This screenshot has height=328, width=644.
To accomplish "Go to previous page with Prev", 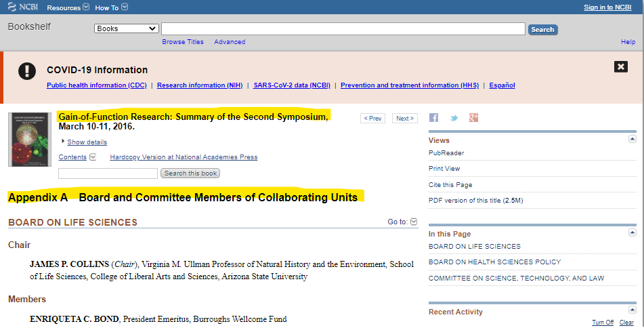I will (x=372, y=119).
